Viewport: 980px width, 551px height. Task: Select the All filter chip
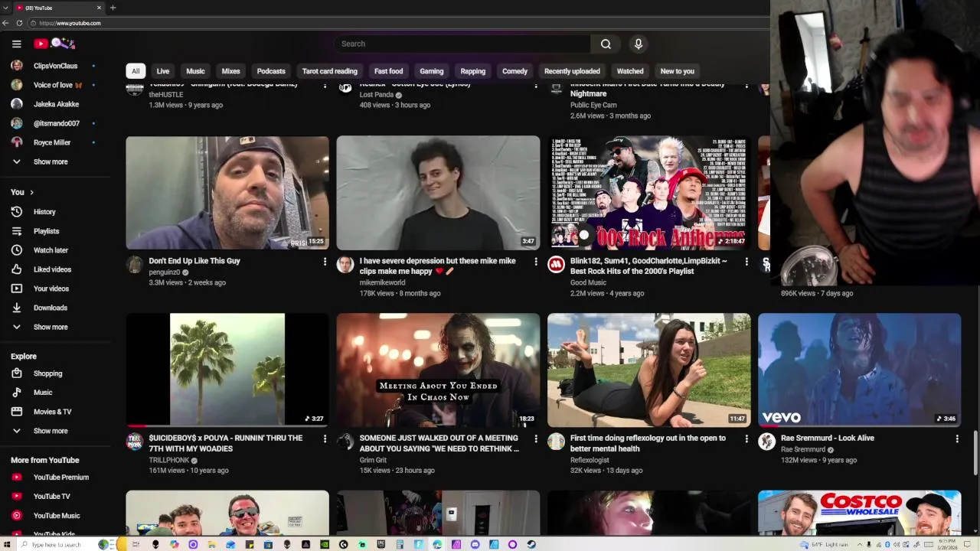[x=136, y=71]
